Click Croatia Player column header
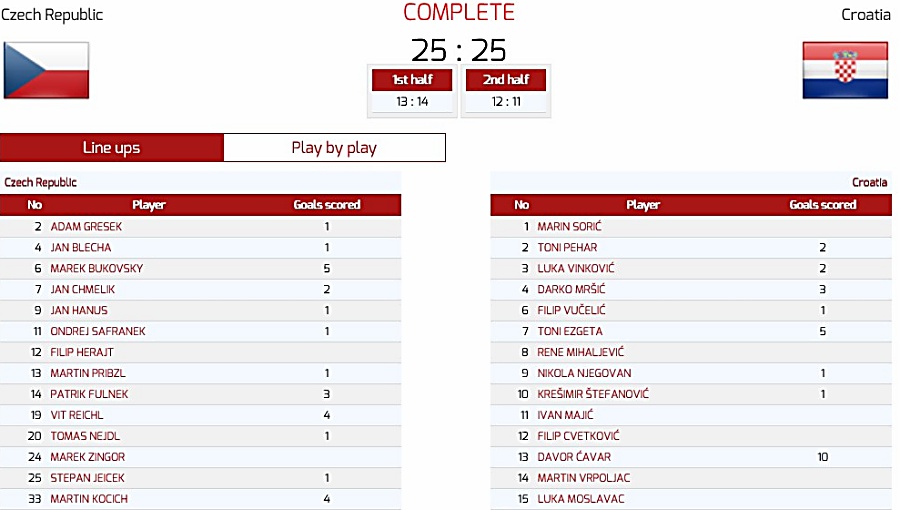Viewport: 900px width, 510px height. pyautogui.click(x=643, y=205)
